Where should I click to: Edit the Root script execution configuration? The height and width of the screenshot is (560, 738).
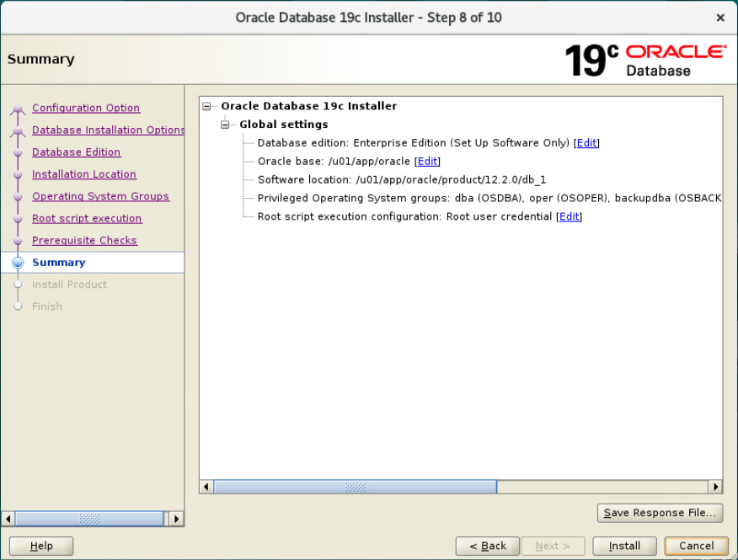tap(569, 216)
